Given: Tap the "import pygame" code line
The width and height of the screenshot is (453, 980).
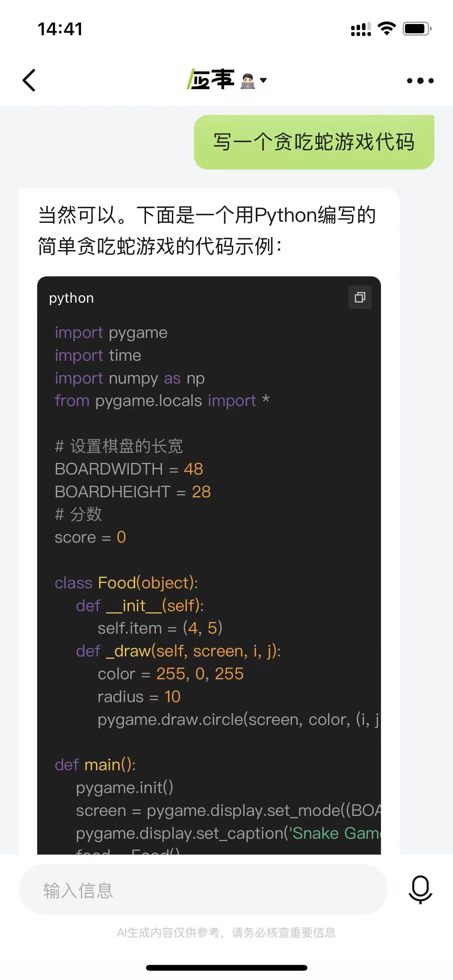Looking at the screenshot, I should point(111,333).
